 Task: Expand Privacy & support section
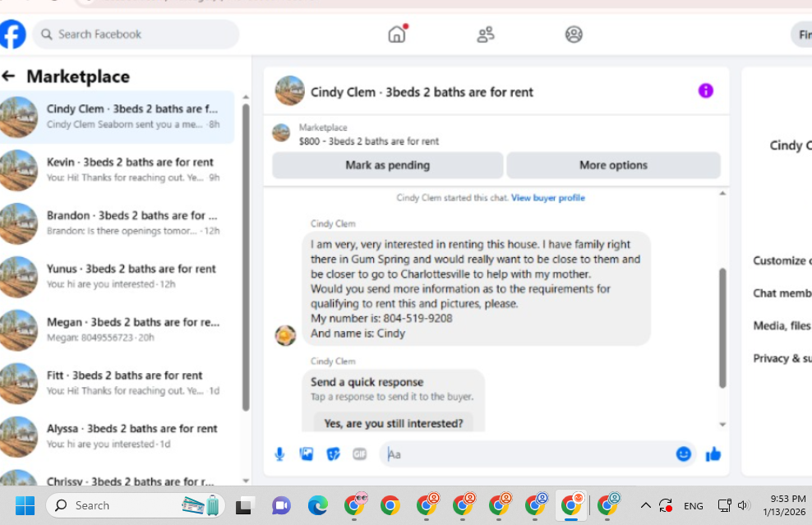pyautogui.click(x=782, y=359)
